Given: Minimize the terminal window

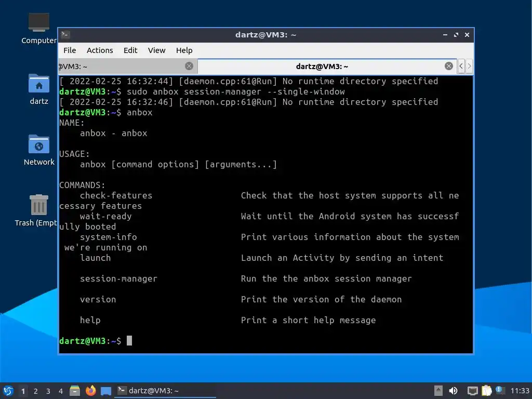Looking at the screenshot, I should pos(445,35).
